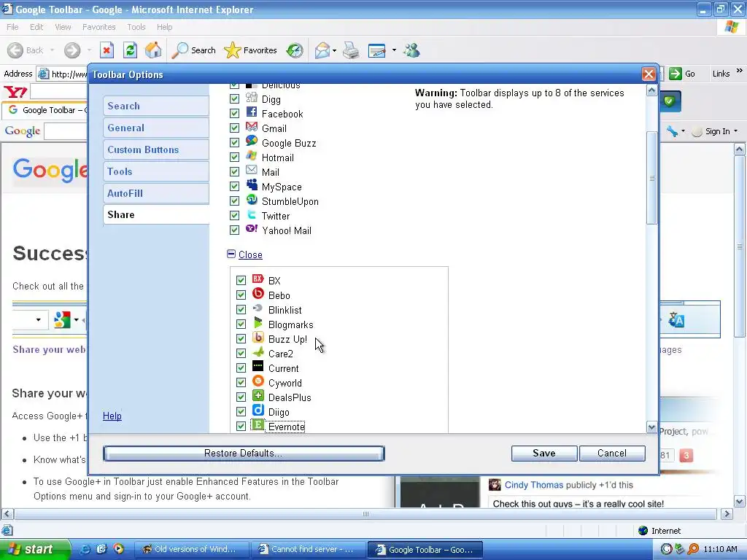The width and height of the screenshot is (747, 560).
Task: Click the Restore Defaults button
Action: pos(244,454)
